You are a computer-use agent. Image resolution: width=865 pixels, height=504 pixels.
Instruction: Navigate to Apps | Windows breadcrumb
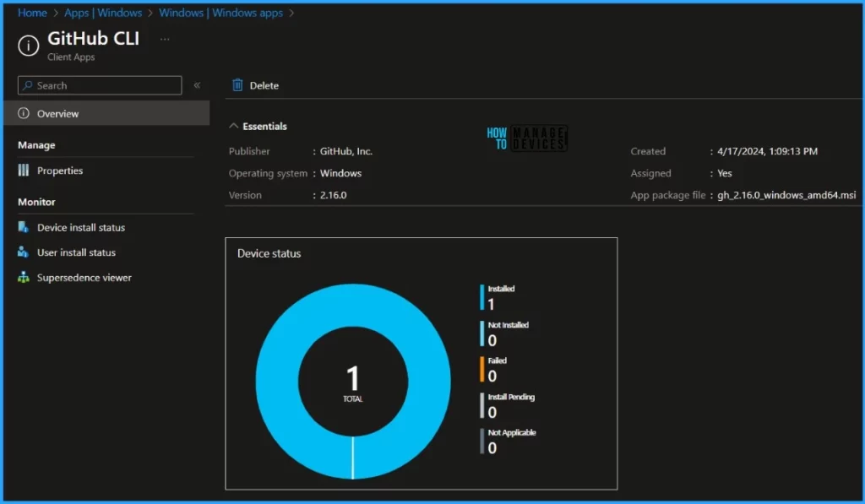pyautogui.click(x=103, y=13)
